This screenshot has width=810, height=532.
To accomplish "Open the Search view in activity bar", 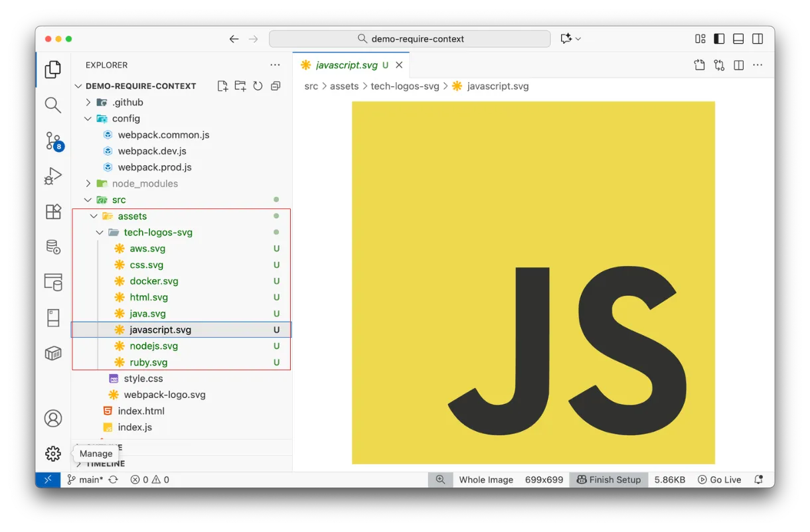I will 53,105.
